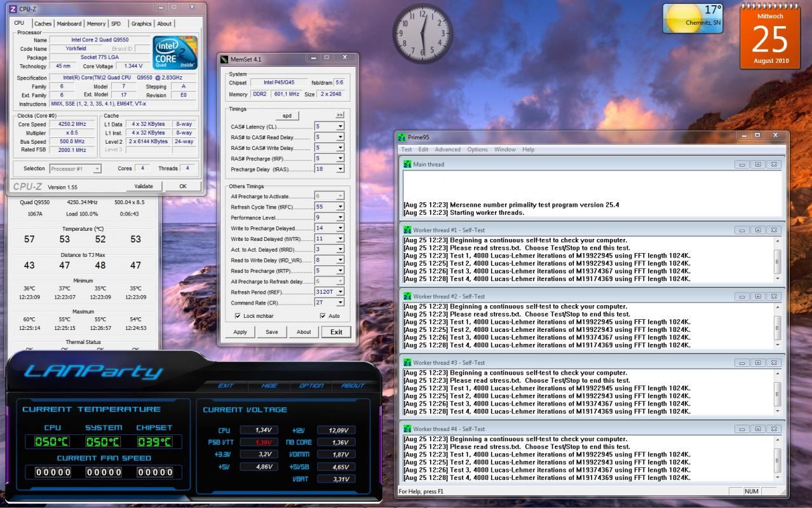This screenshot has height=508, width=812.
Task: Click the calendar gadget showing 25
Action: click(769, 36)
